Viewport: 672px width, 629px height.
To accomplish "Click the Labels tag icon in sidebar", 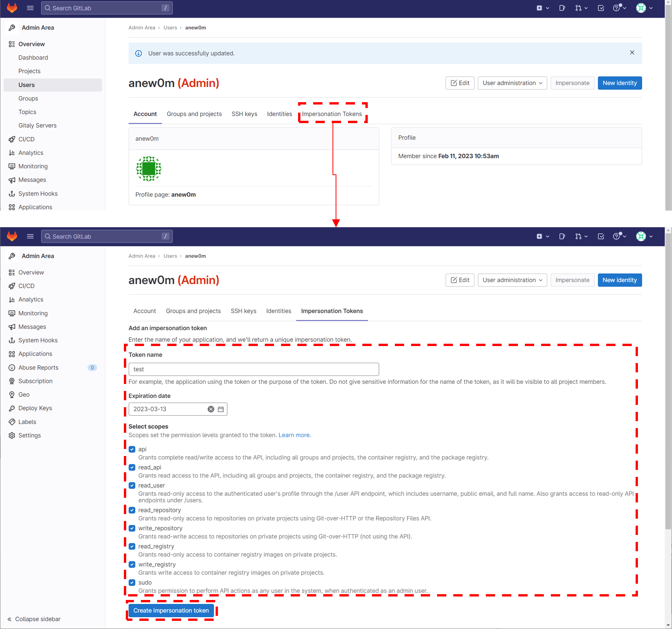I will pos(12,422).
